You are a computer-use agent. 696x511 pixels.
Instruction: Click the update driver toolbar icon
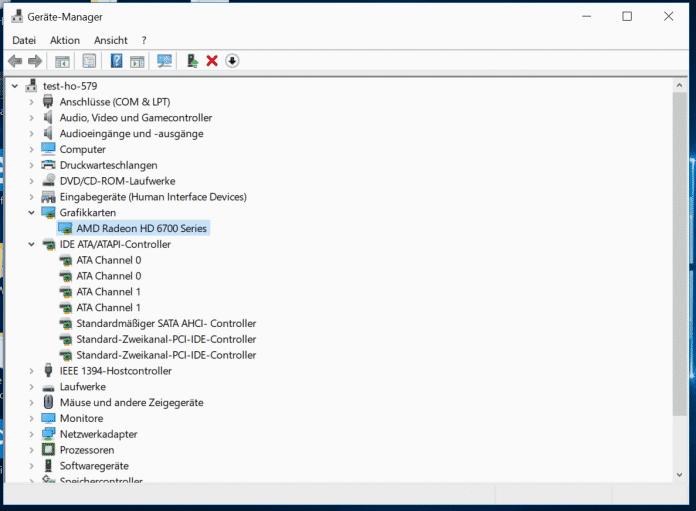click(x=192, y=61)
